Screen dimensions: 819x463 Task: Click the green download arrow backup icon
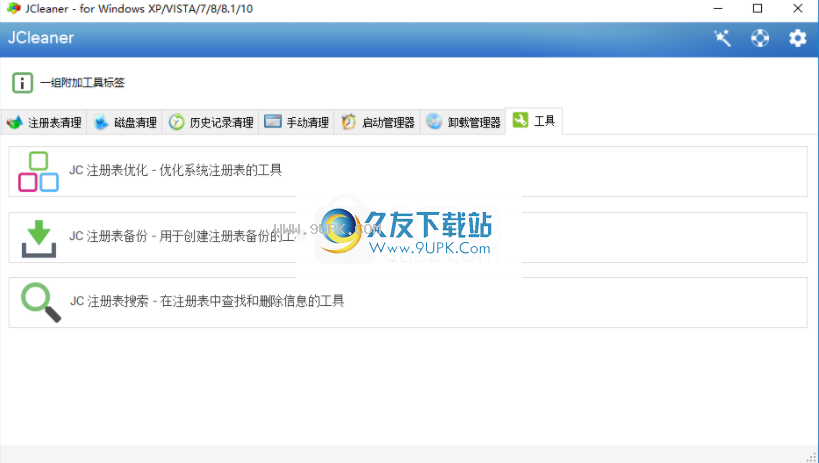pyautogui.click(x=39, y=238)
